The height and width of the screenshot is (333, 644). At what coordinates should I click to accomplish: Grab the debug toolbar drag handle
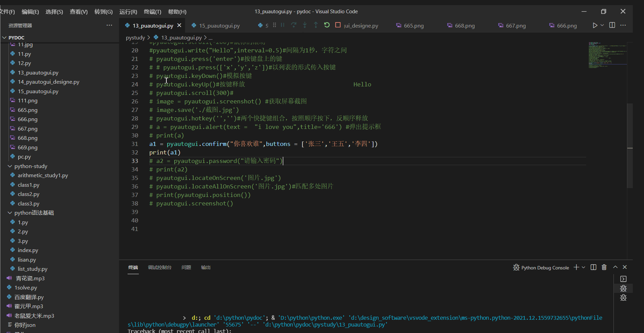click(x=274, y=25)
